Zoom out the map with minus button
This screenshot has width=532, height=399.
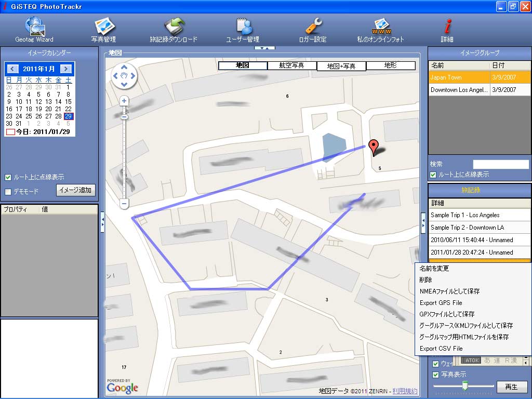click(124, 204)
